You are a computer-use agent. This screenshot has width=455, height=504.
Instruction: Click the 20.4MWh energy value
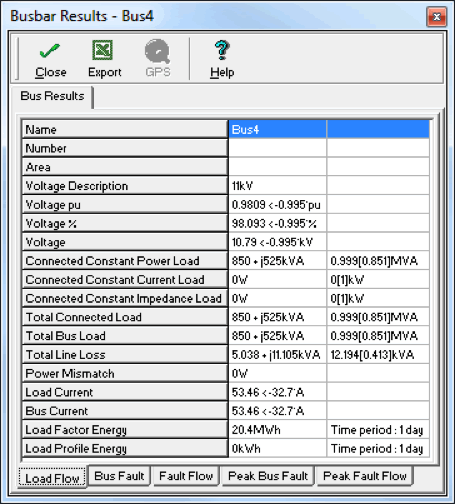coord(278,430)
